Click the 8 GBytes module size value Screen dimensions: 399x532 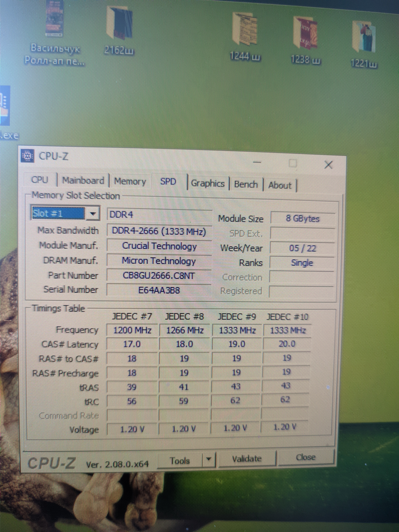tap(303, 219)
